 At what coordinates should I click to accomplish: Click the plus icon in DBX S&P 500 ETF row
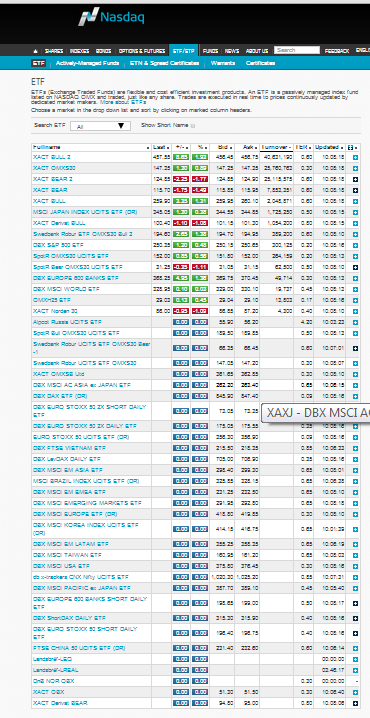coord(355,245)
